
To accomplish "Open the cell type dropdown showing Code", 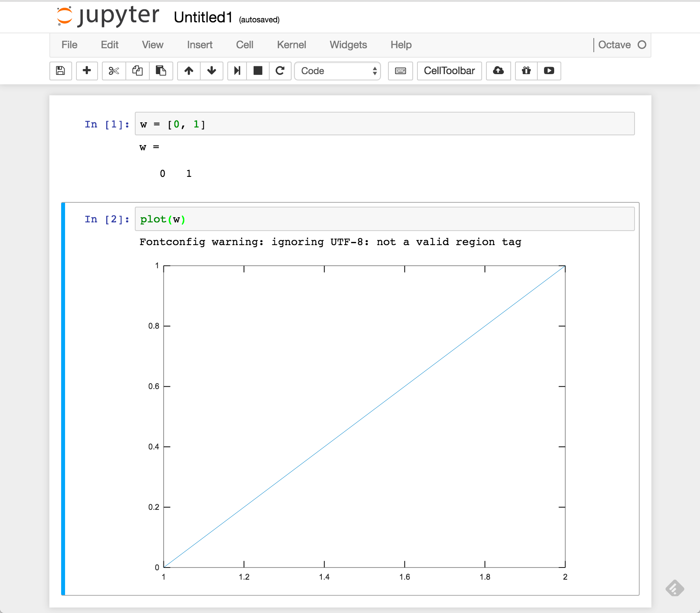I will [337, 71].
